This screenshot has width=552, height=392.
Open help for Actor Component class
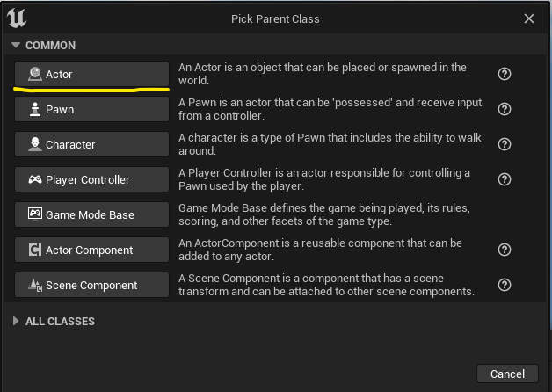505,250
